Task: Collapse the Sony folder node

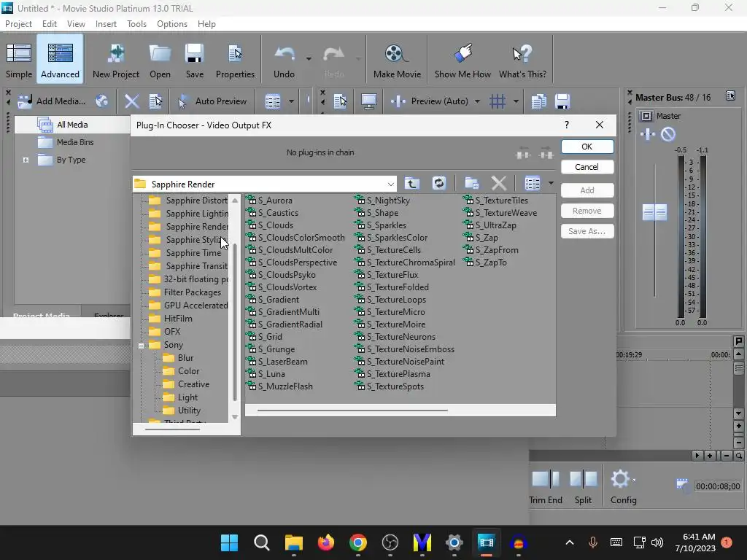Action: point(141,346)
